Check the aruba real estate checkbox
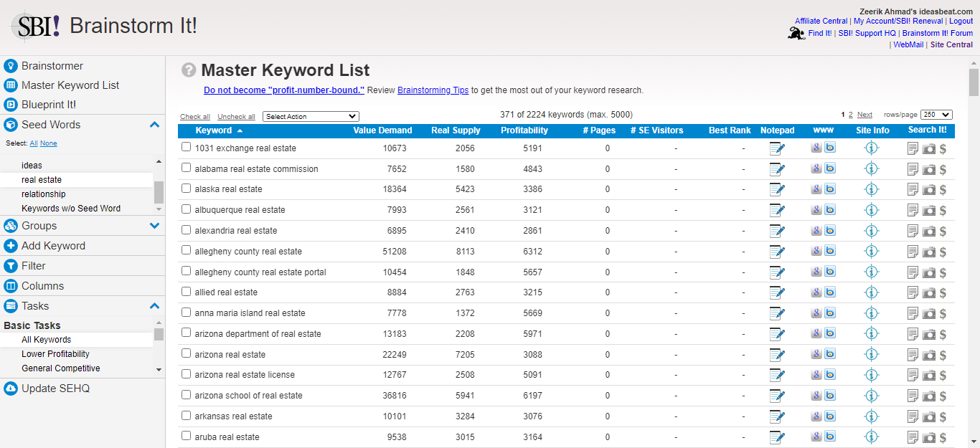Viewport: 980px width, 448px height. point(187,436)
